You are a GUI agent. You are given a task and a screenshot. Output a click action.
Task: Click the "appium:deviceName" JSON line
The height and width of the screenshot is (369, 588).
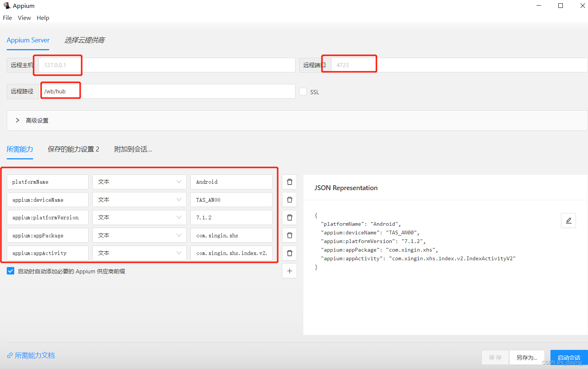(370, 232)
